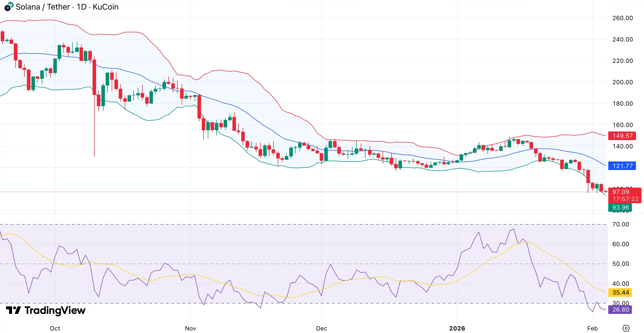
Task: Select the Dec label on the time axis
Action: [x=322, y=328]
